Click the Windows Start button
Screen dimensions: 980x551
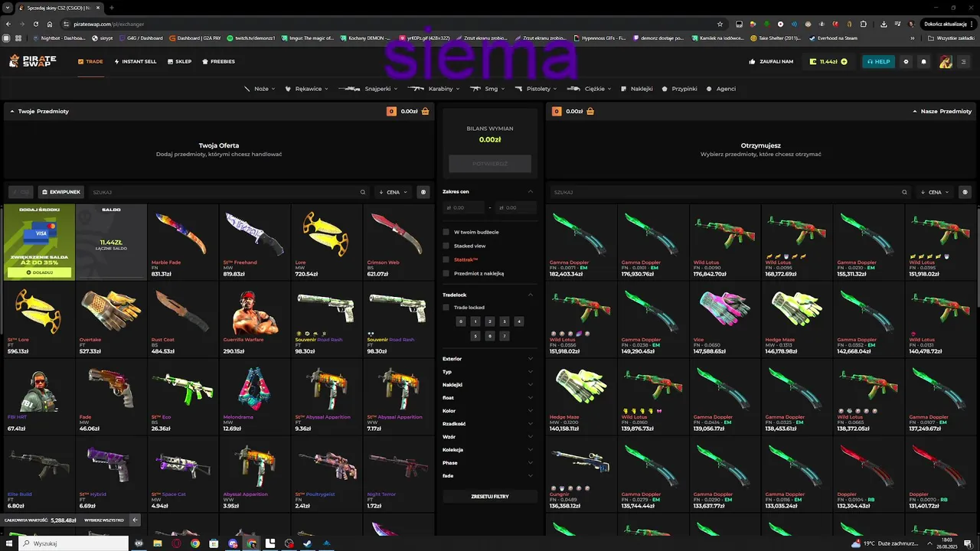8,543
